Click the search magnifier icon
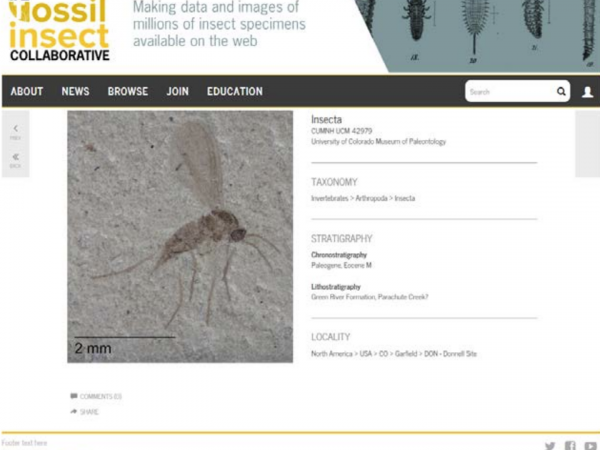This screenshot has height=450, width=600. coord(561,91)
